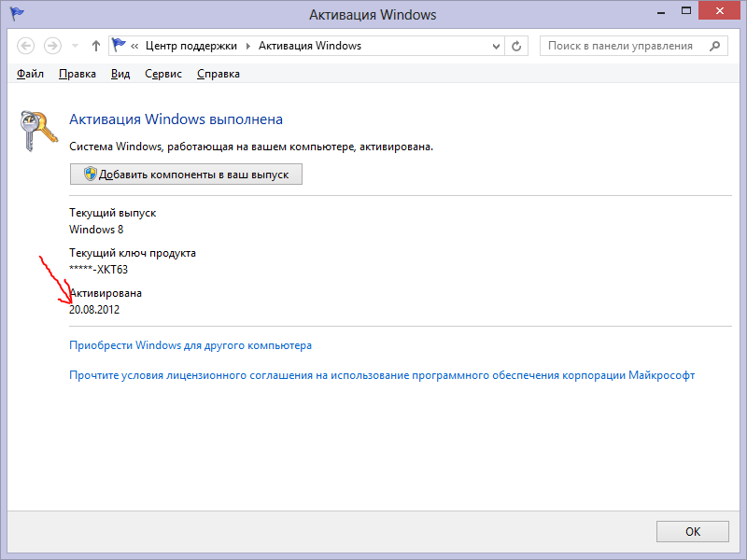Image resolution: width=747 pixels, height=560 pixels.
Task: Click the activation date 20.08.2012
Action: pos(94,310)
